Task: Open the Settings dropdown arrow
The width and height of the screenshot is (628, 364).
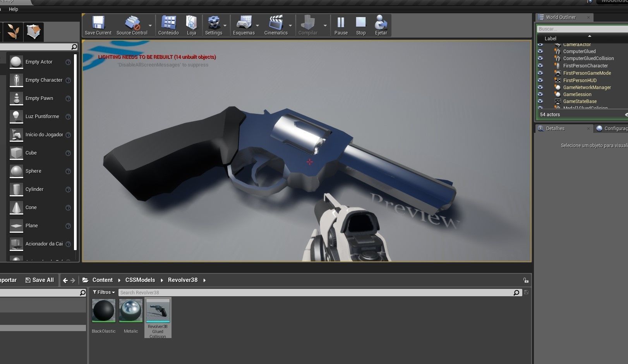Action: (x=225, y=25)
